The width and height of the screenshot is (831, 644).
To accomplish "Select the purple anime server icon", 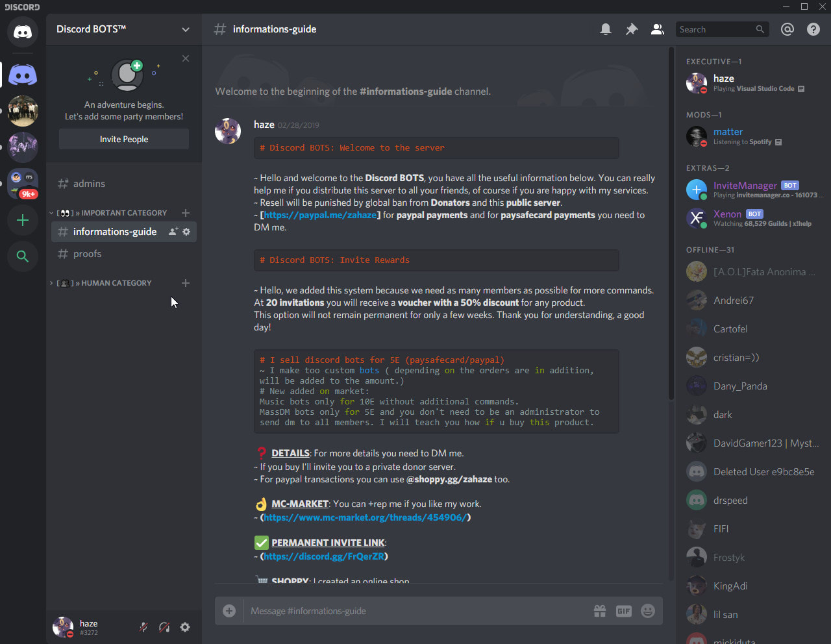I will [23, 147].
